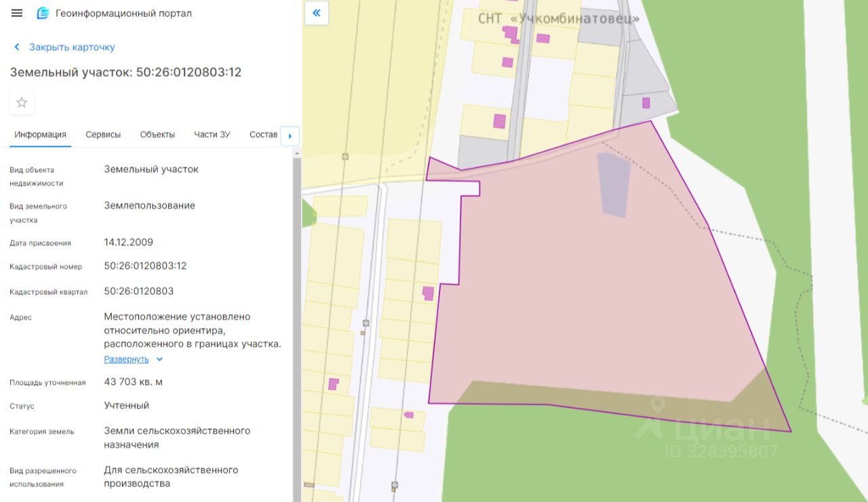The width and height of the screenshot is (868, 502).
Task: Open the Объекты tab
Action: 157,135
